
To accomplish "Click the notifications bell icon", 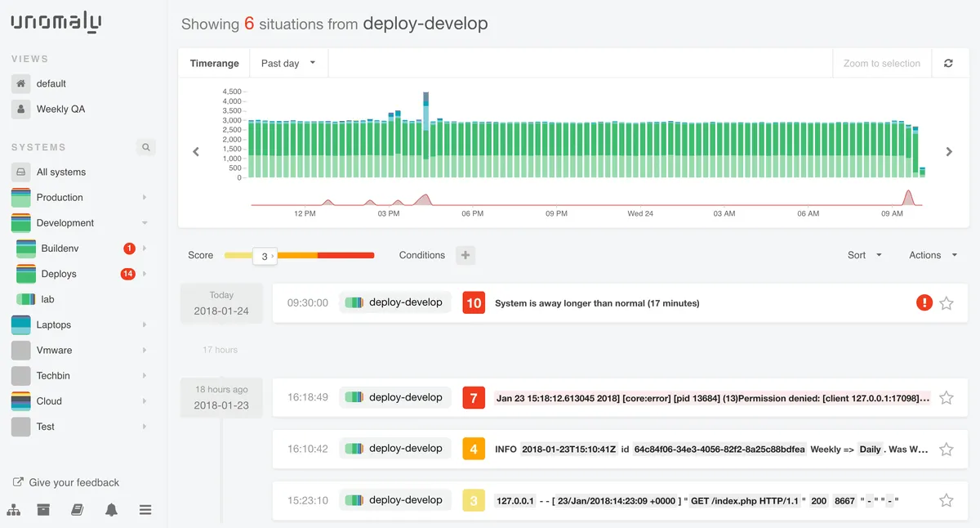I will 111,510.
